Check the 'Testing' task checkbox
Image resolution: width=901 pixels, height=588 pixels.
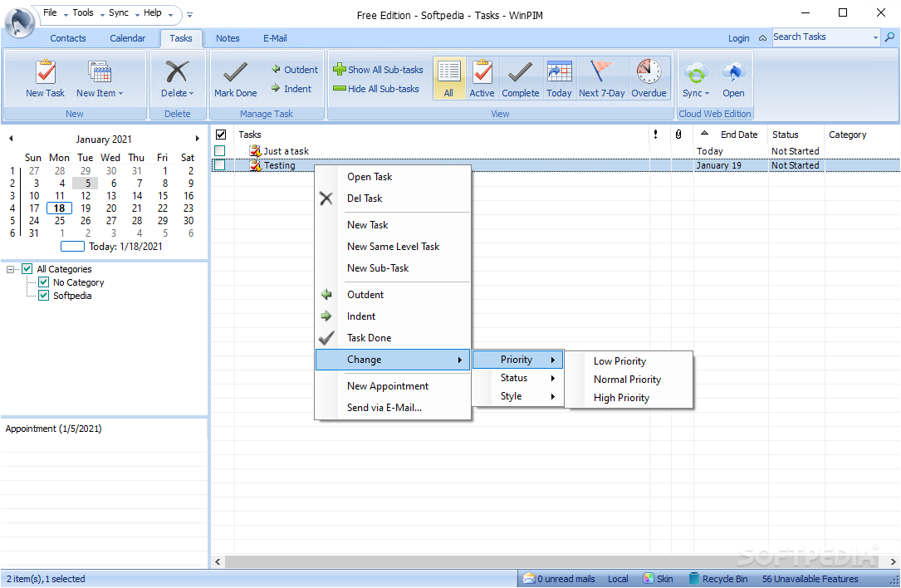(x=219, y=165)
